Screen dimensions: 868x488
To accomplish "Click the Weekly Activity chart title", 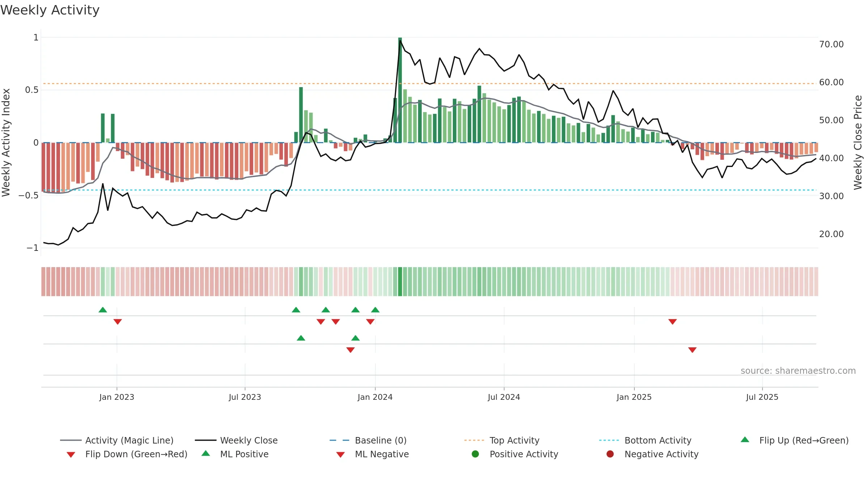I will (x=50, y=10).
